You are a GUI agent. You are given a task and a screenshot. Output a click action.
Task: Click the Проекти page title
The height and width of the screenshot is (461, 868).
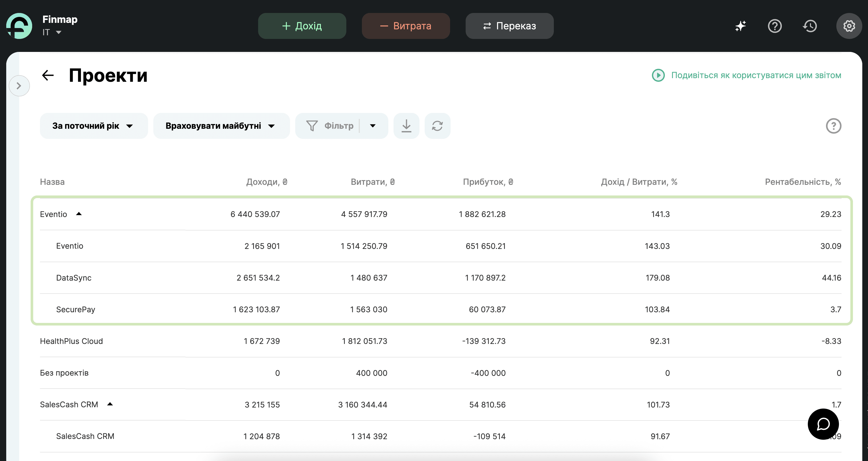coord(108,75)
